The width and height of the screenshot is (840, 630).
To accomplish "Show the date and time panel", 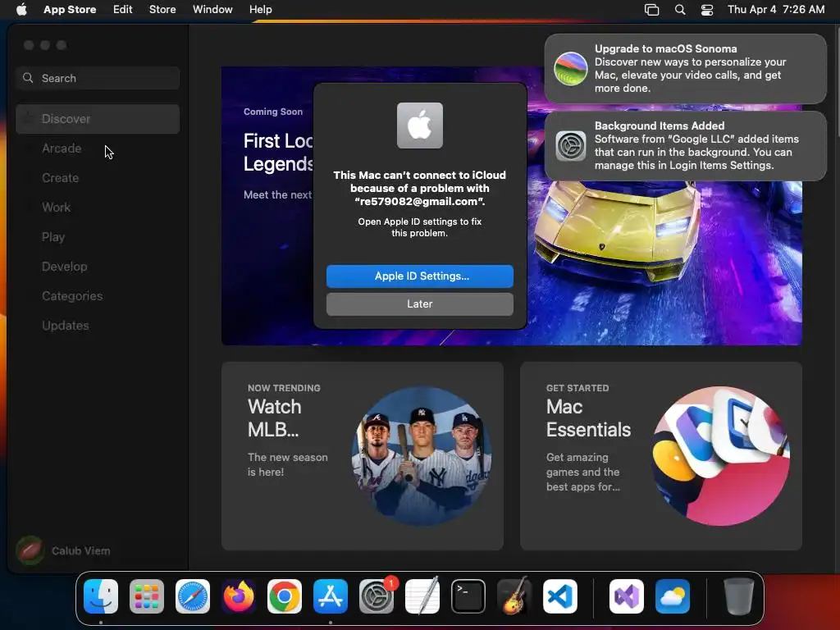I will point(776,9).
